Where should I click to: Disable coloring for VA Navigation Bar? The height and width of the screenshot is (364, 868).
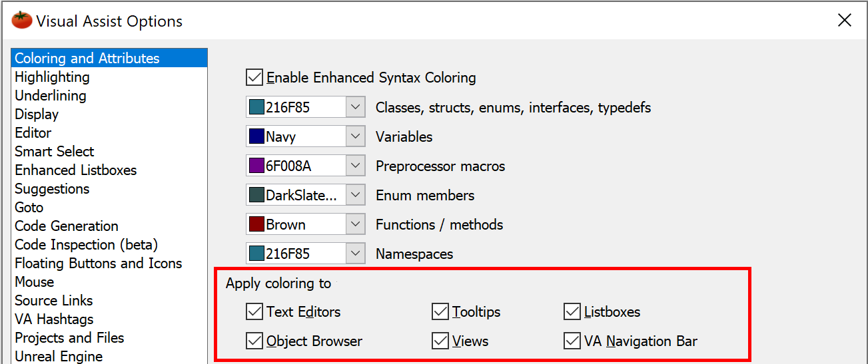pyautogui.click(x=572, y=341)
